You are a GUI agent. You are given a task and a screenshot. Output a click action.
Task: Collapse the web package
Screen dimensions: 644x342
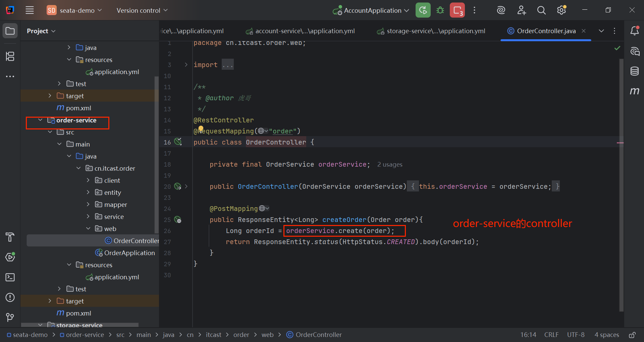point(88,229)
